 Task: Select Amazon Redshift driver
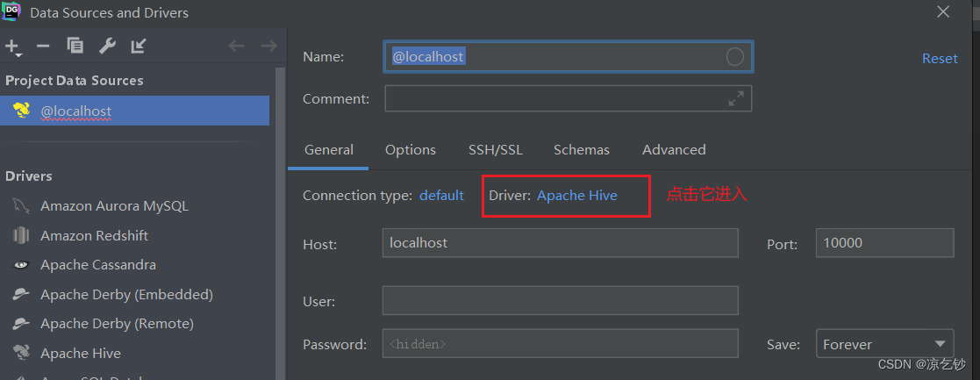coord(95,235)
